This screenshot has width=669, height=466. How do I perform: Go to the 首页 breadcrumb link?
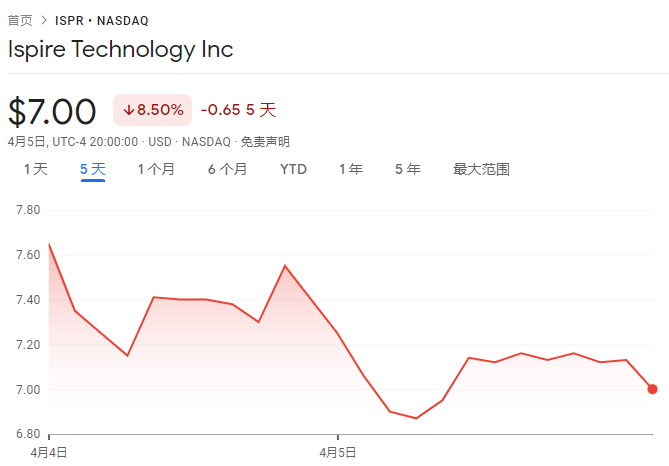[x=20, y=20]
